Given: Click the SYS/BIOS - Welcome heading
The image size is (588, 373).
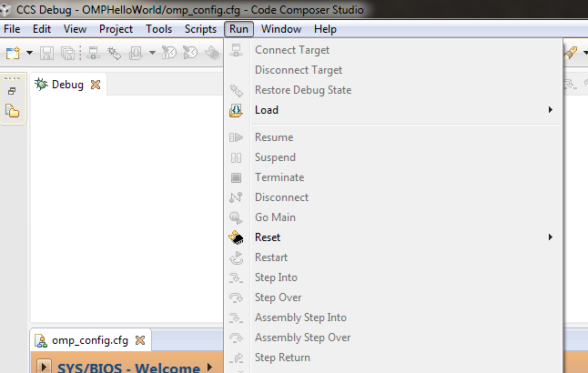Looking at the screenshot, I should pos(128,368).
